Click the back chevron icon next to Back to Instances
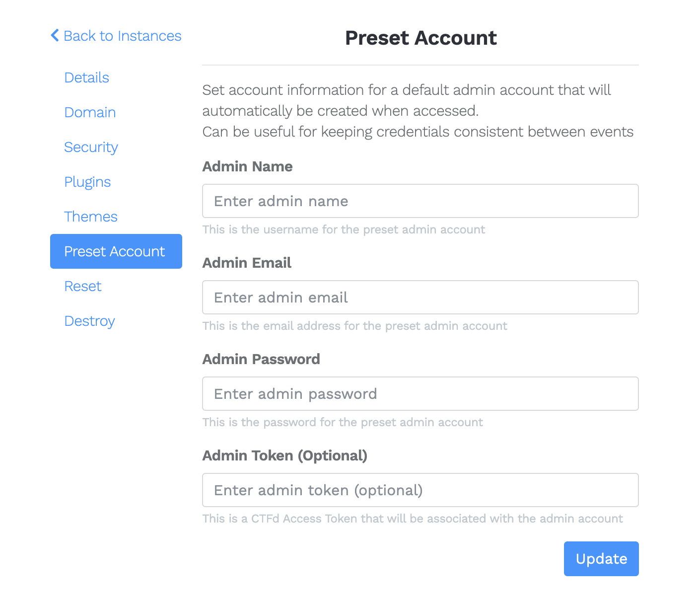 pyautogui.click(x=55, y=35)
